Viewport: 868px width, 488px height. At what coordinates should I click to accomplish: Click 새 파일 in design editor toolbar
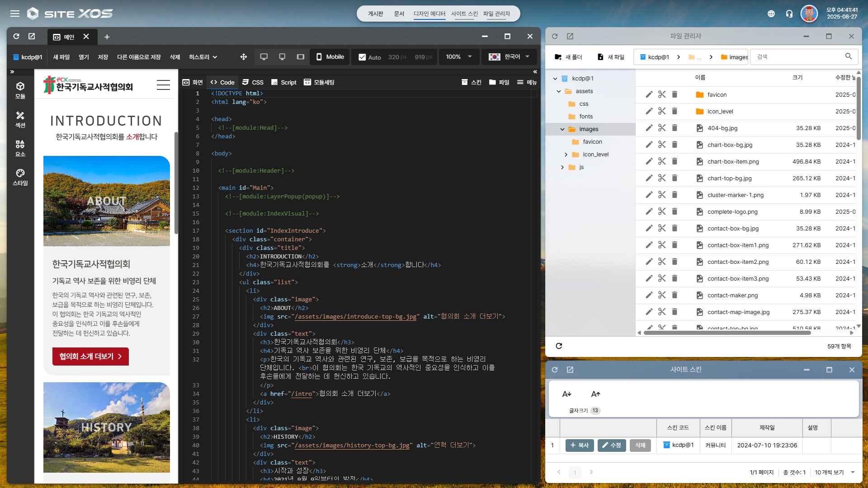61,57
